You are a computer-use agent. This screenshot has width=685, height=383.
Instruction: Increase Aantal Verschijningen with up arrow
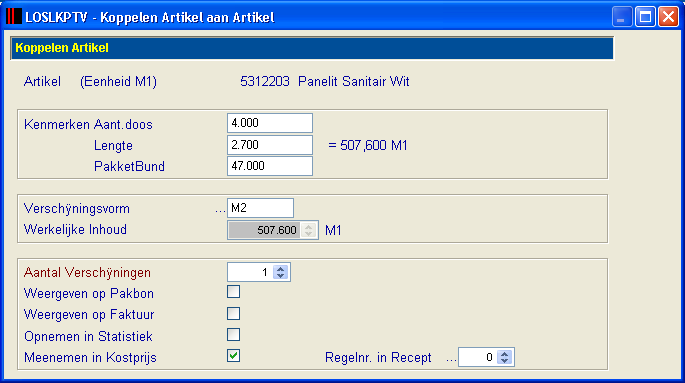point(280,269)
